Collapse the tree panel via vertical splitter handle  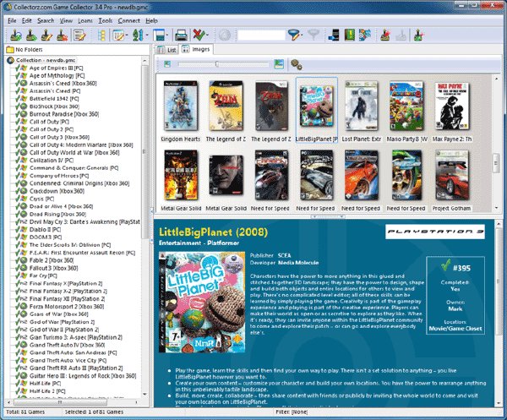(151, 226)
